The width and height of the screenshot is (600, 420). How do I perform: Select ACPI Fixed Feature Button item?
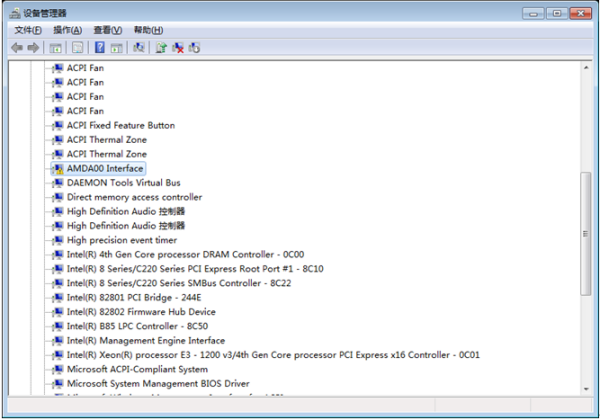[120, 126]
